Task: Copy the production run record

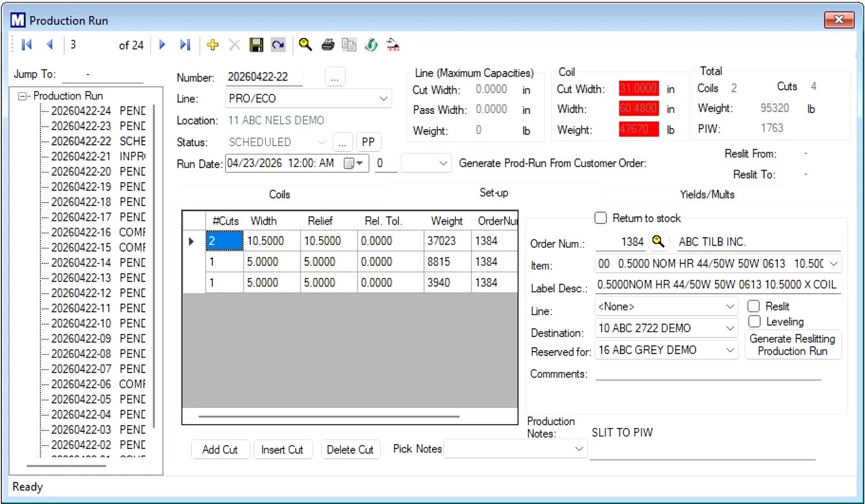Action: pos(349,44)
